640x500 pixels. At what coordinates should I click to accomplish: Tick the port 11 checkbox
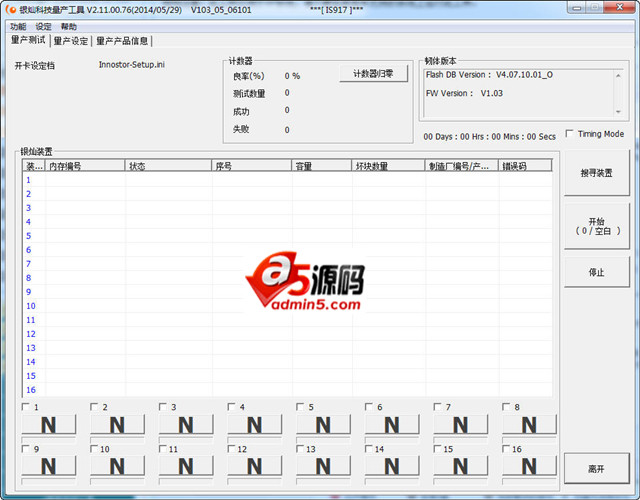point(163,449)
